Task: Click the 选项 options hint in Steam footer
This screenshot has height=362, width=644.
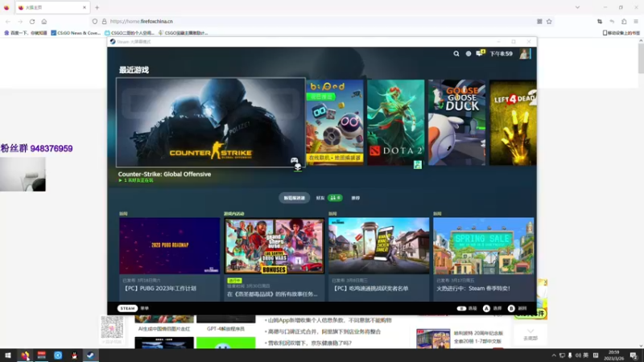Action: click(467, 308)
